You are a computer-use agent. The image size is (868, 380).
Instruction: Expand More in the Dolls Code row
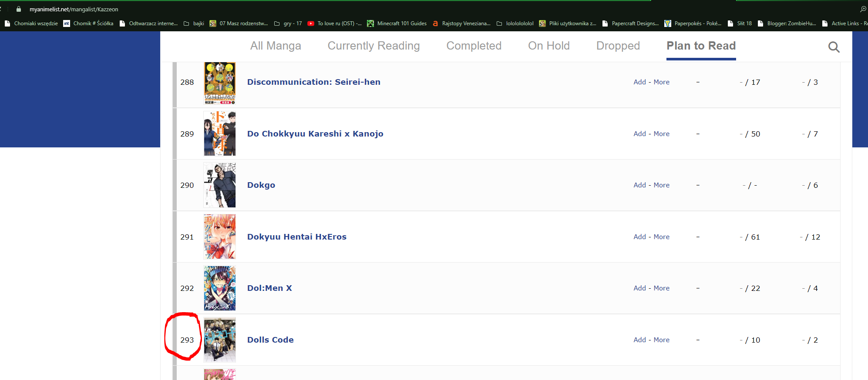click(662, 340)
